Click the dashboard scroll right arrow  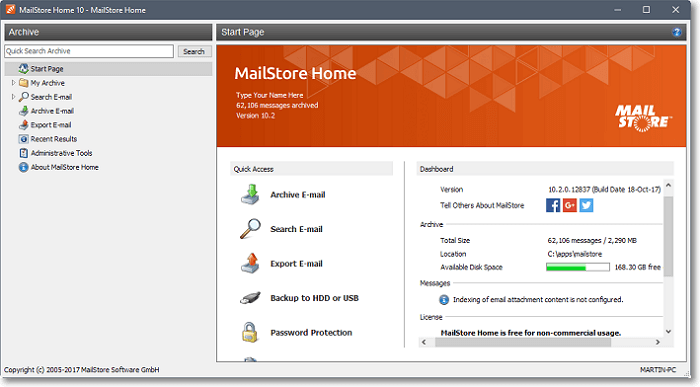(658, 342)
